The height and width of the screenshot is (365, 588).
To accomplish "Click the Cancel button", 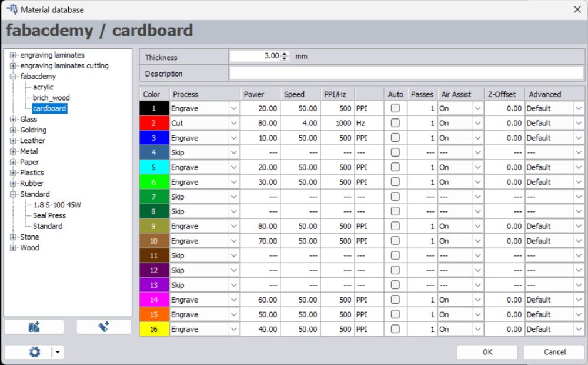I will (x=554, y=352).
